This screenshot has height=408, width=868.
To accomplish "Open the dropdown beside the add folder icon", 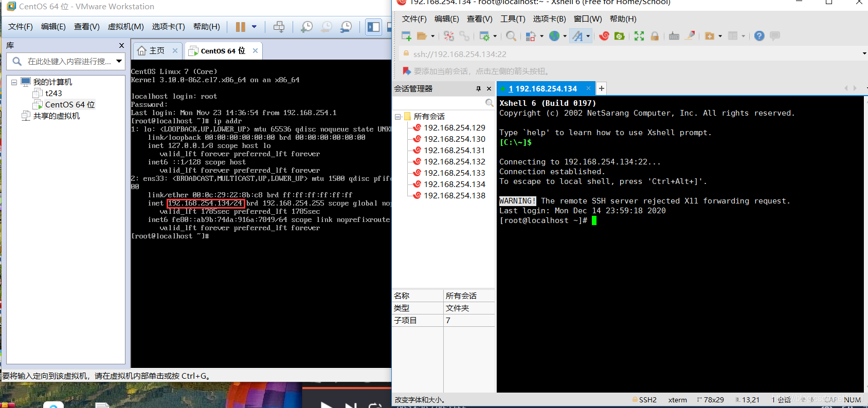I will [720, 36].
